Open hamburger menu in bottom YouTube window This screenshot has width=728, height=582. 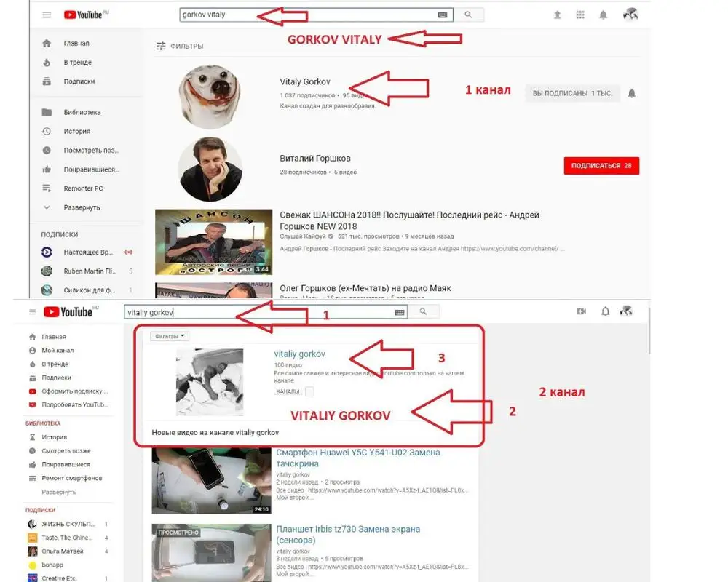click(33, 312)
